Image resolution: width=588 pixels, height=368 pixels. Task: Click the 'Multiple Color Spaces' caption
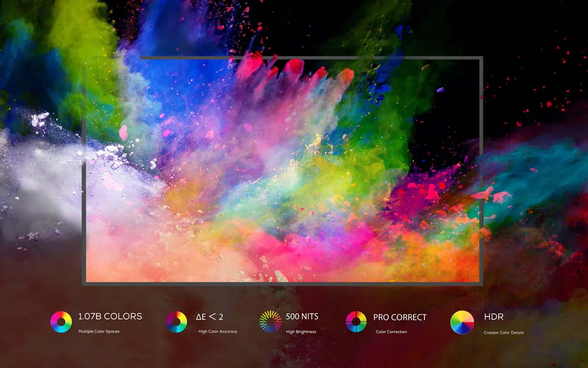coord(99,332)
